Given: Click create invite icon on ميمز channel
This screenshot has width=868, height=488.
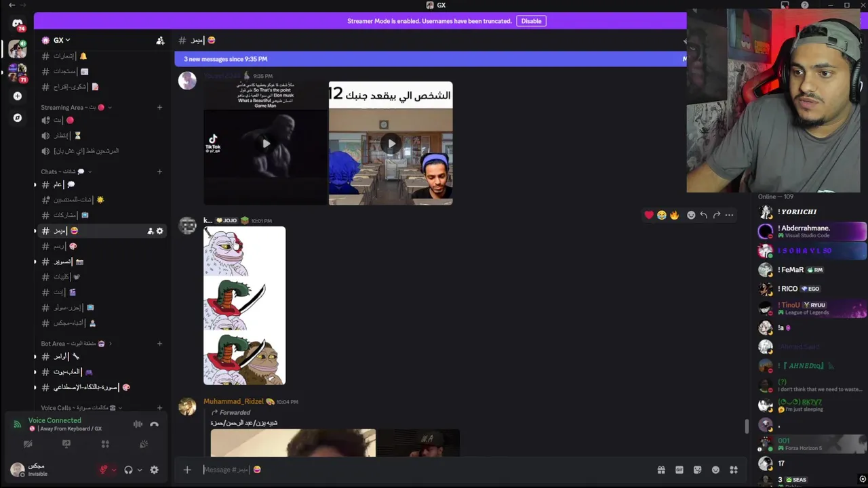Looking at the screenshot, I should [150, 231].
